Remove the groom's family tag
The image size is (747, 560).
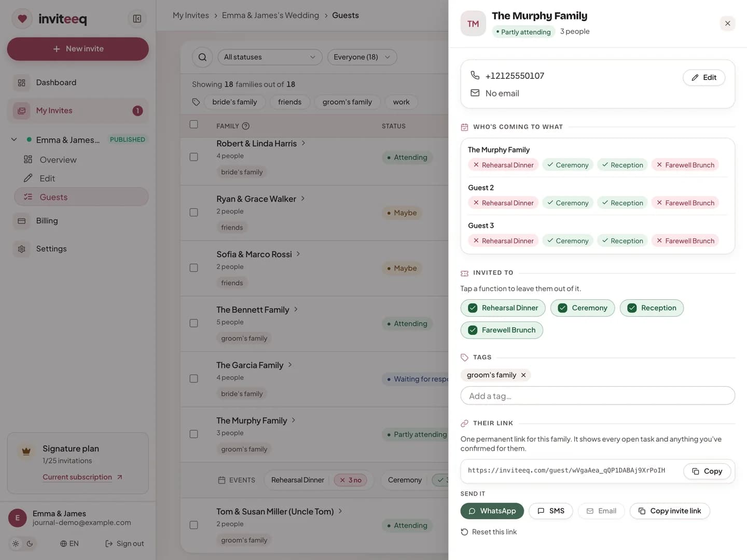pyautogui.click(x=523, y=375)
